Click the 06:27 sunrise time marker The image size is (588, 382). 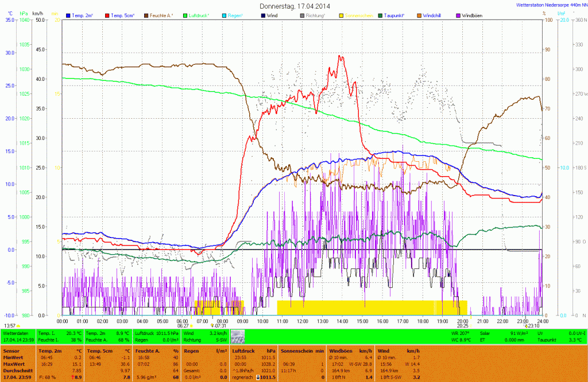tap(181, 325)
